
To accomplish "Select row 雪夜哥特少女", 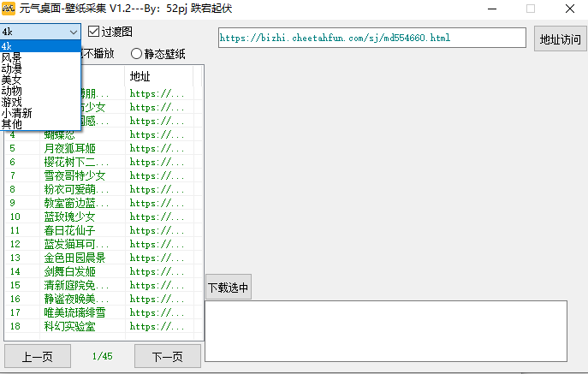I will tap(104, 175).
